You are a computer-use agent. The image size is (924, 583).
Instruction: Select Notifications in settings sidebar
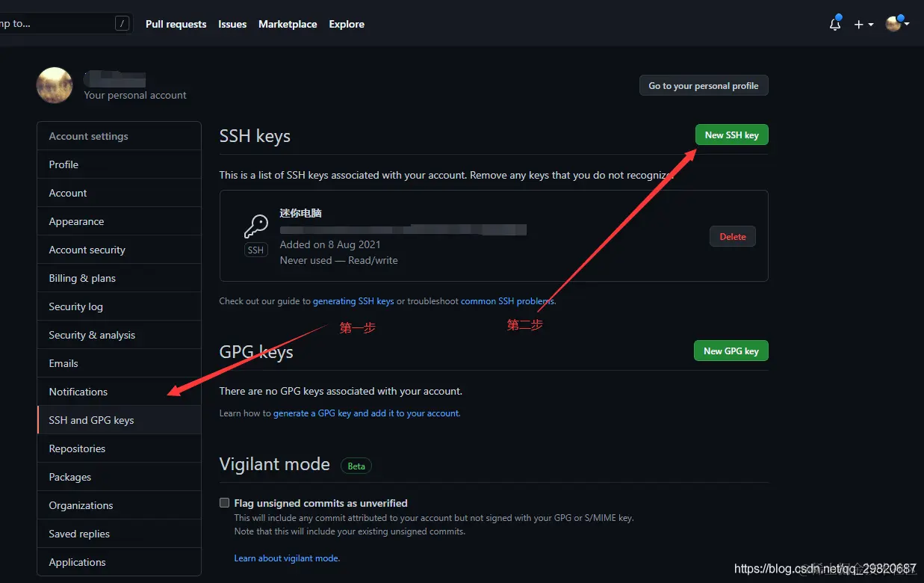coord(119,392)
